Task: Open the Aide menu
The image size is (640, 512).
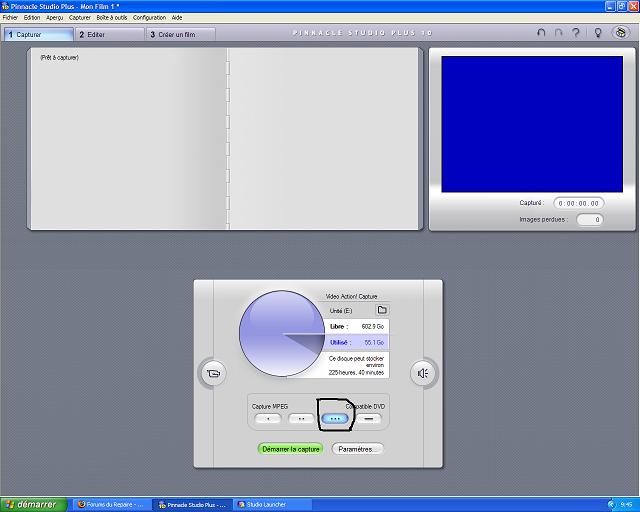Action: tap(177, 18)
